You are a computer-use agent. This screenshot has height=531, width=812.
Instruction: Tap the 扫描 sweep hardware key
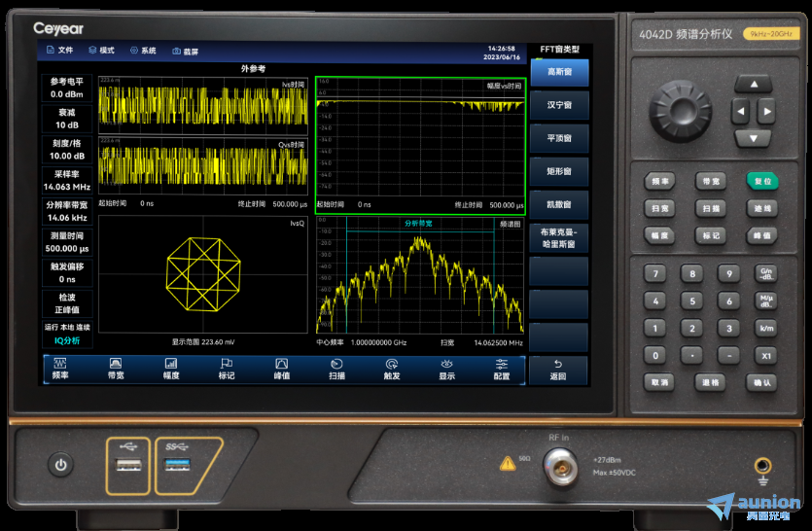[711, 209]
